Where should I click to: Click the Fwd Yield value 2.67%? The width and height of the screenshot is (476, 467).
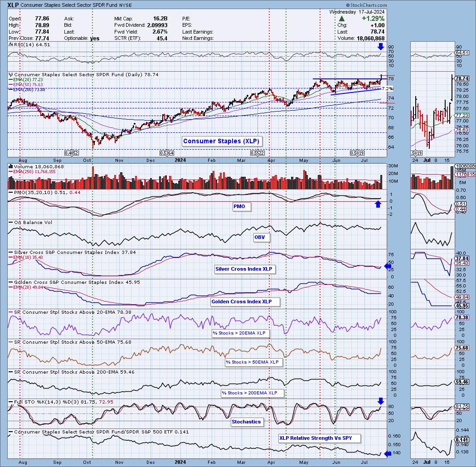point(160,32)
